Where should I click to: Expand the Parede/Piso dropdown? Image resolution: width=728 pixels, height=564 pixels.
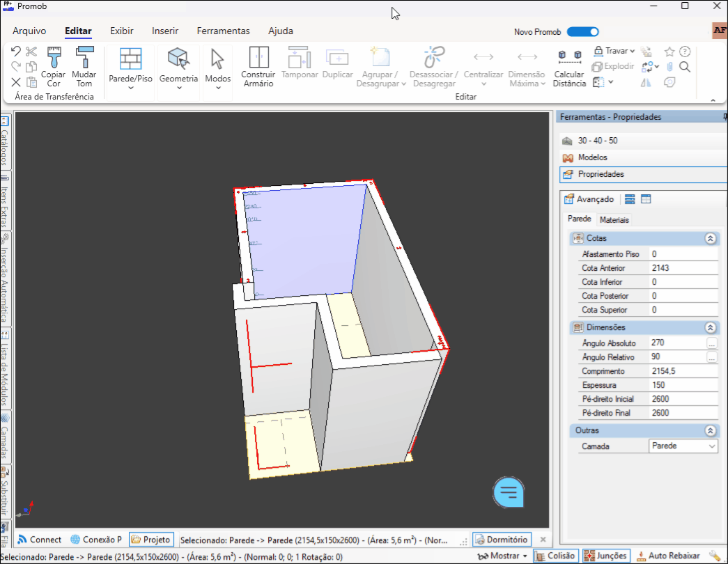click(x=130, y=88)
